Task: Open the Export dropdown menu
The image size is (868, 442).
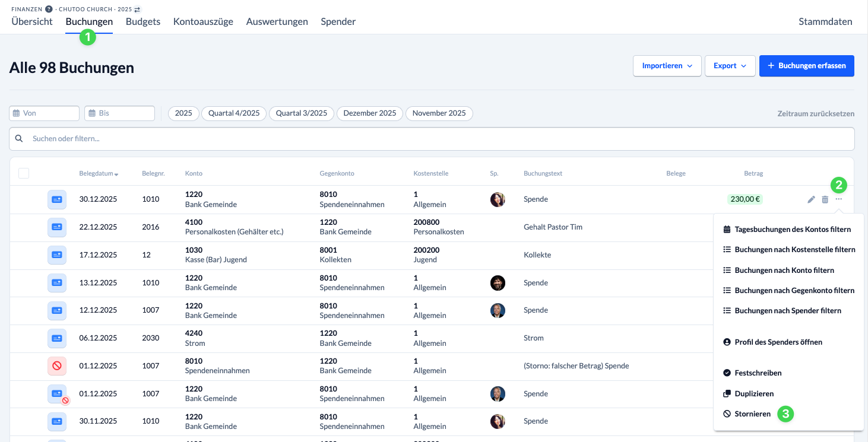Action: point(730,66)
